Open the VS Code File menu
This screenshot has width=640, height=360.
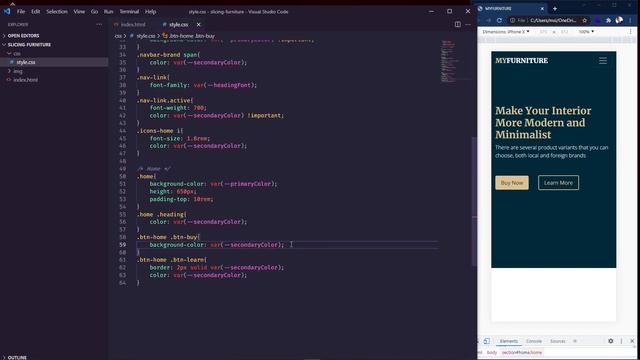tap(21, 11)
